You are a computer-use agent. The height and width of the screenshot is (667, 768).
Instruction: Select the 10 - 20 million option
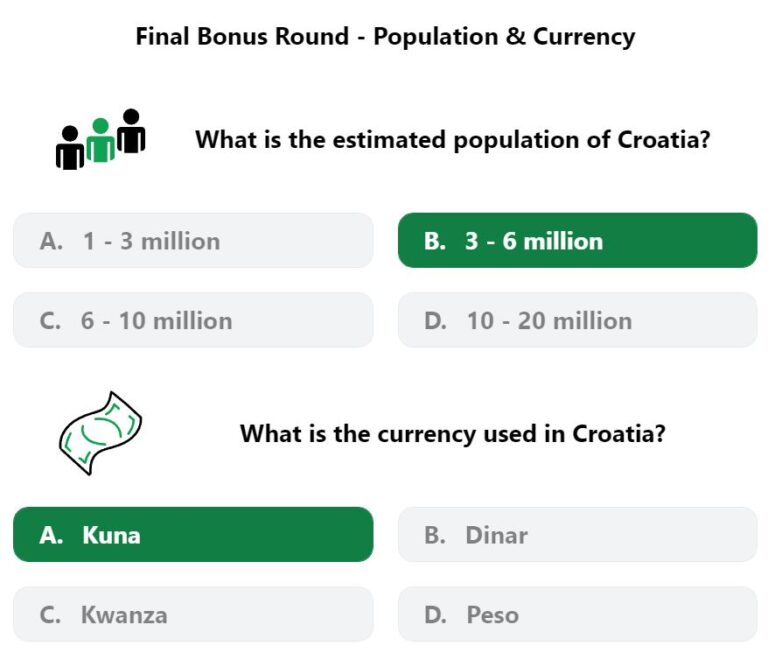pyautogui.click(x=578, y=320)
